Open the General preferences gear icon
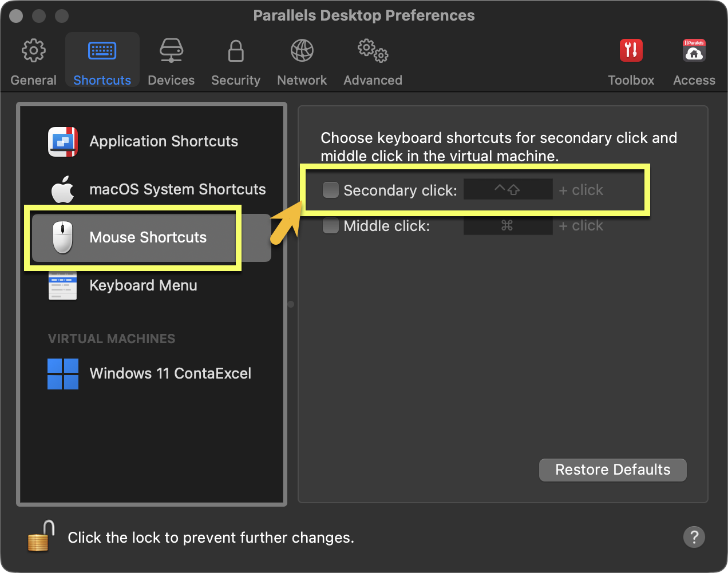Screen dimensions: 728x573 point(34,51)
